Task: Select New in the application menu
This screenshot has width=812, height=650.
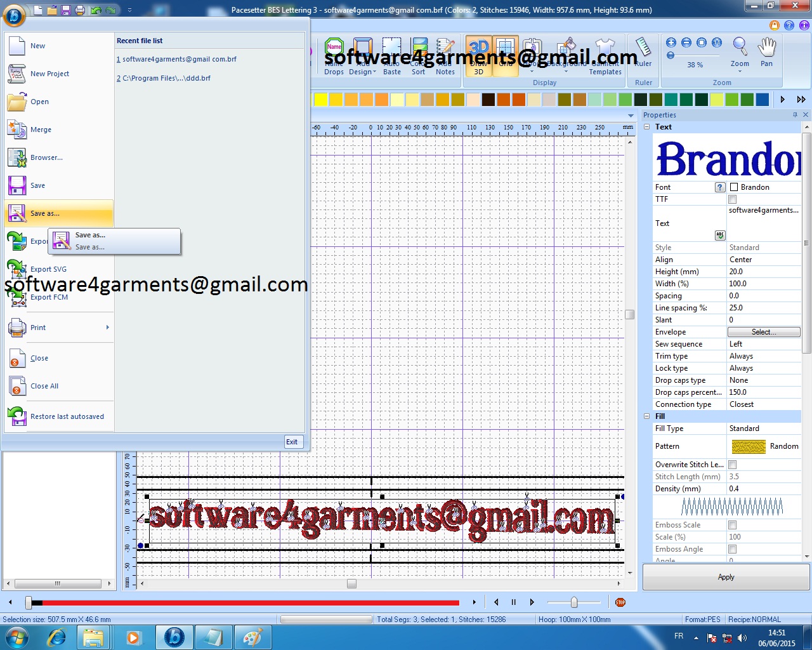Action: click(59, 46)
